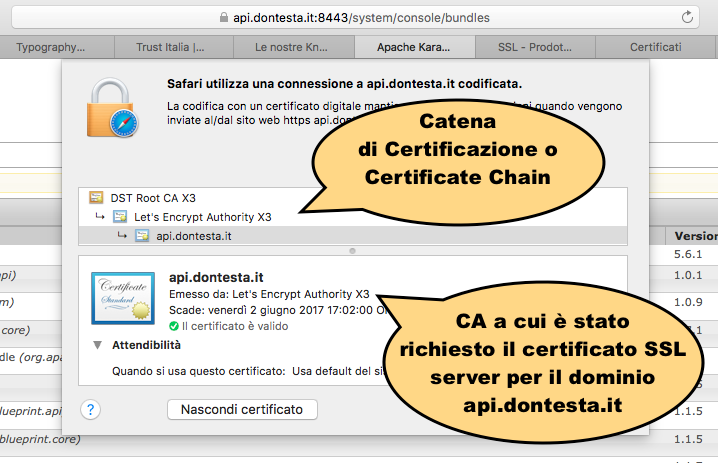
Task: Select the Apache Kara... tab
Action: [x=415, y=47]
